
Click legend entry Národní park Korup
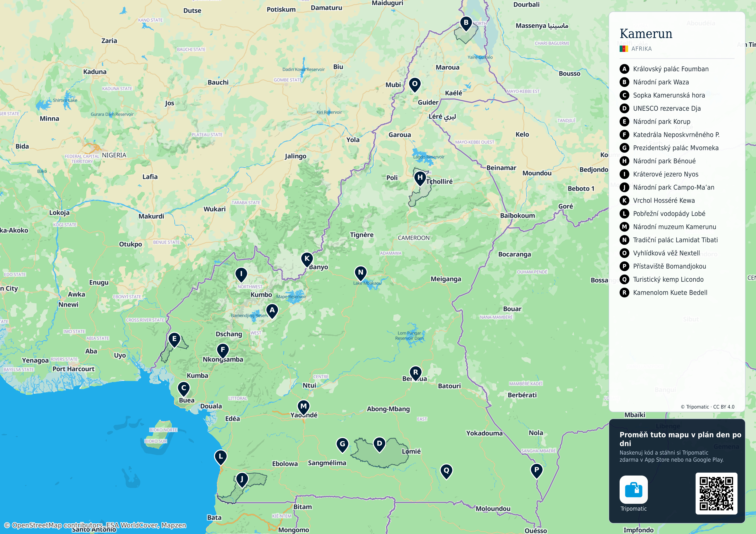pos(655,122)
